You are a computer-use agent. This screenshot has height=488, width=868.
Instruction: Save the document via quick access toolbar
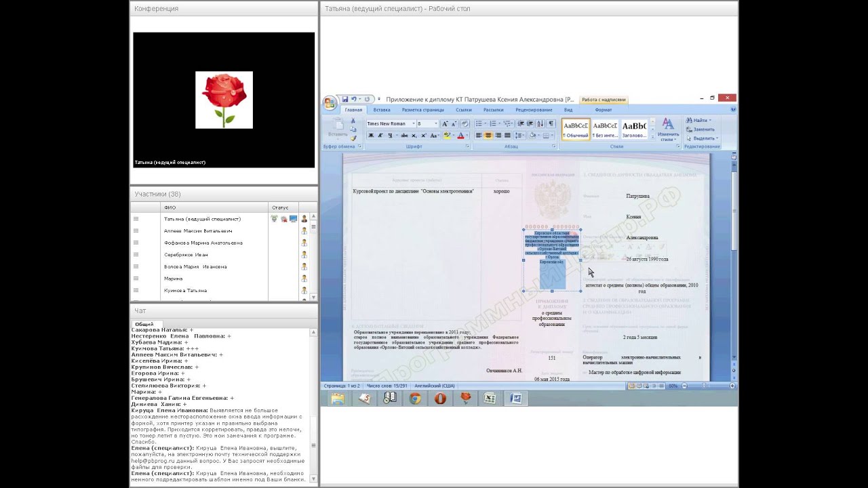tap(344, 99)
